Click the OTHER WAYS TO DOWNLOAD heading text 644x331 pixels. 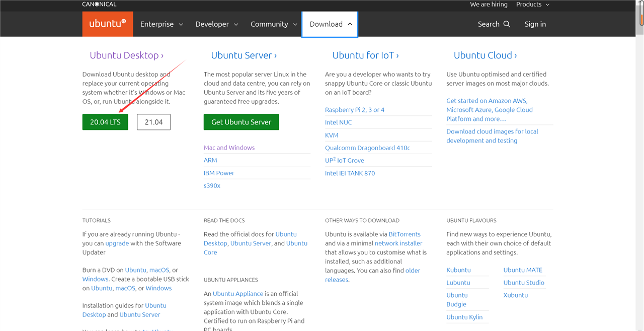pos(362,221)
